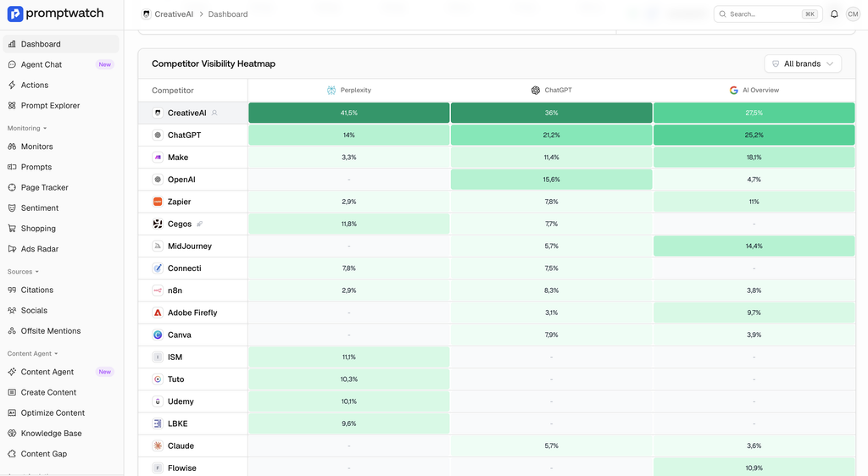Open the CM user avatar menu

853,14
